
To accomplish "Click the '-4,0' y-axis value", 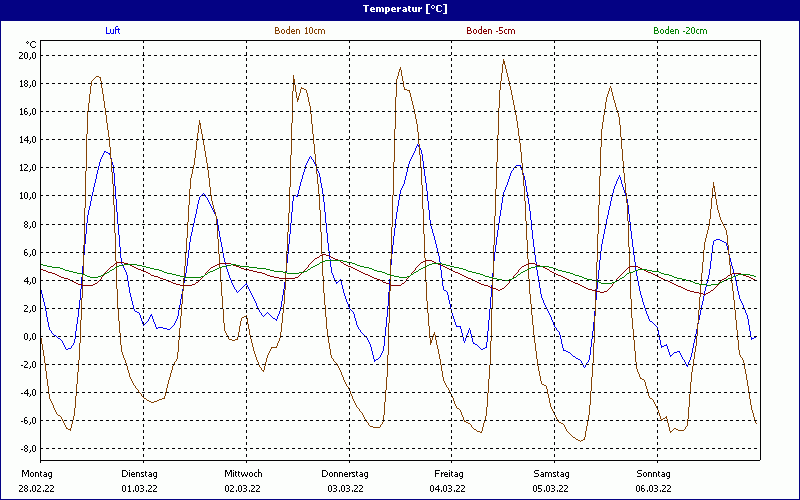I will 28,393.
